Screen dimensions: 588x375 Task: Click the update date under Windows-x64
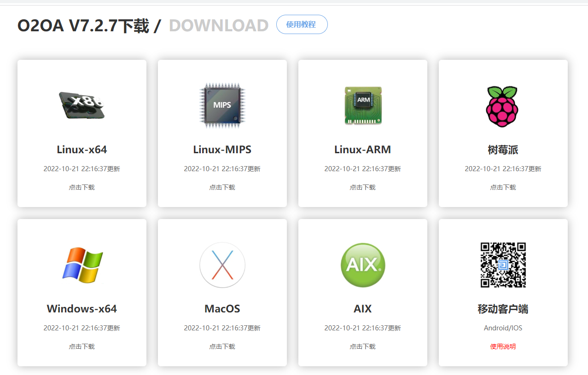point(82,328)
